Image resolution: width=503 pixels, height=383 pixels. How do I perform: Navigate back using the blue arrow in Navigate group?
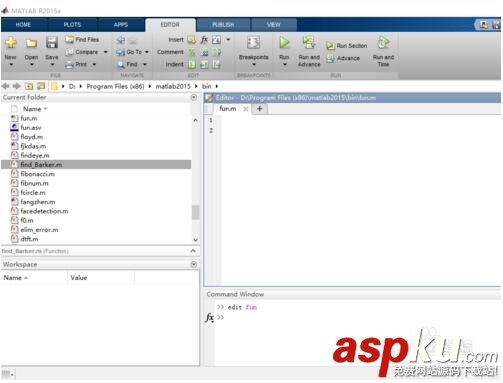pyautogui.click(x=120, y=40)
